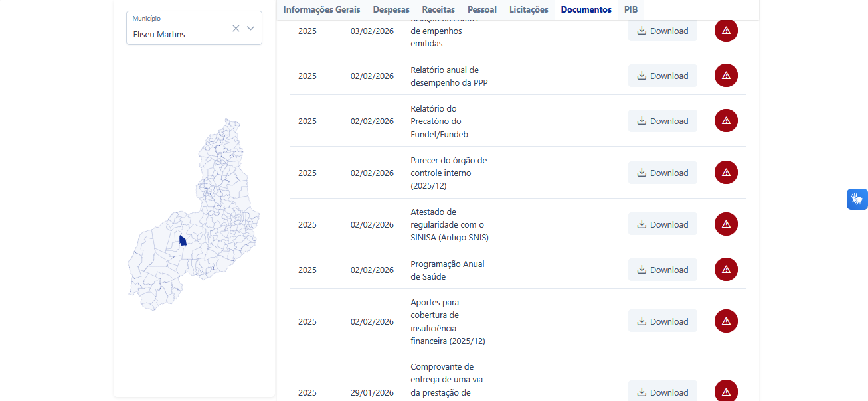Click the highlighted Eliseu Martins area on map
The image size is (868, 401).
coord(183,240)
